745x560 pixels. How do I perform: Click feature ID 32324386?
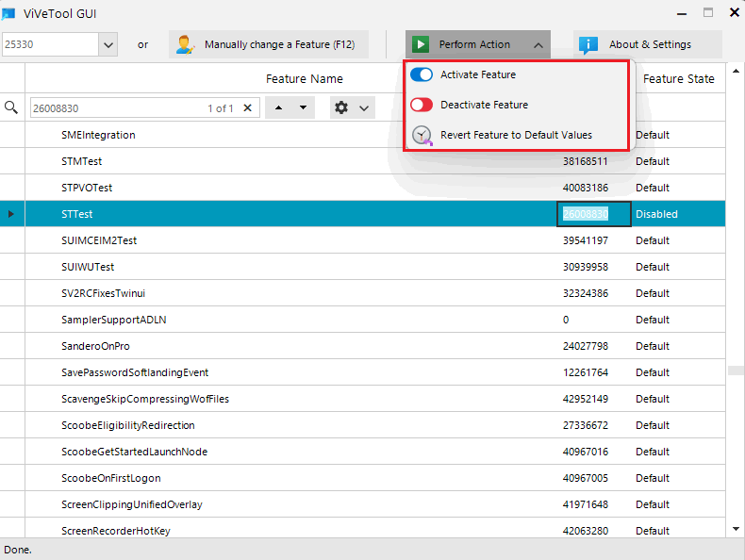[x=586, y=293]
